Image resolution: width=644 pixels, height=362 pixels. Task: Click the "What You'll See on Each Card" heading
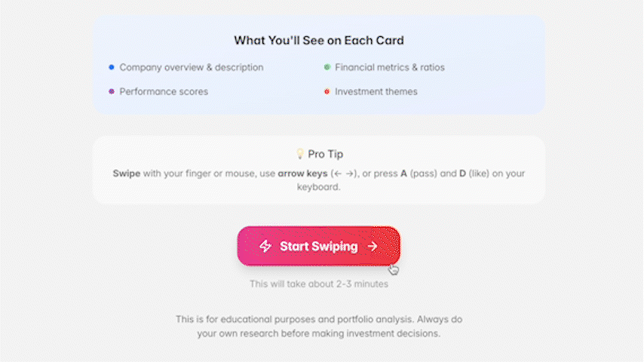[318, 40]
